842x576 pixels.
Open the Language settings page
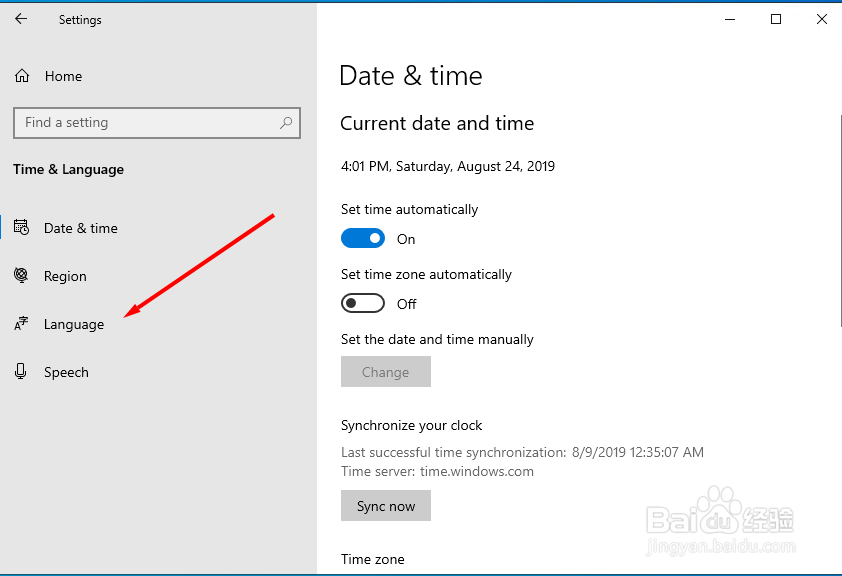[74, 324]
